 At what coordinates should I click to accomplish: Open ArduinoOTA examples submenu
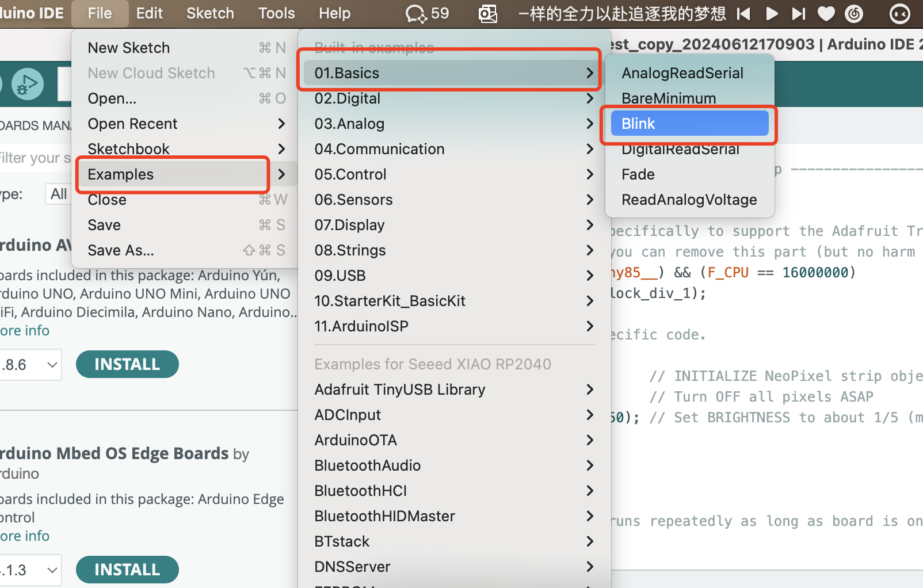click(454, 440)
